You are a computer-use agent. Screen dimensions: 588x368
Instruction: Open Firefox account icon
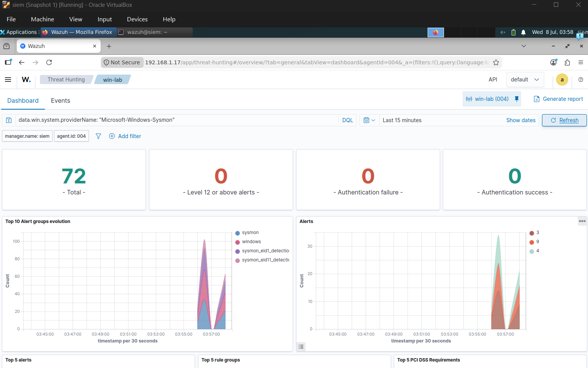554,62
